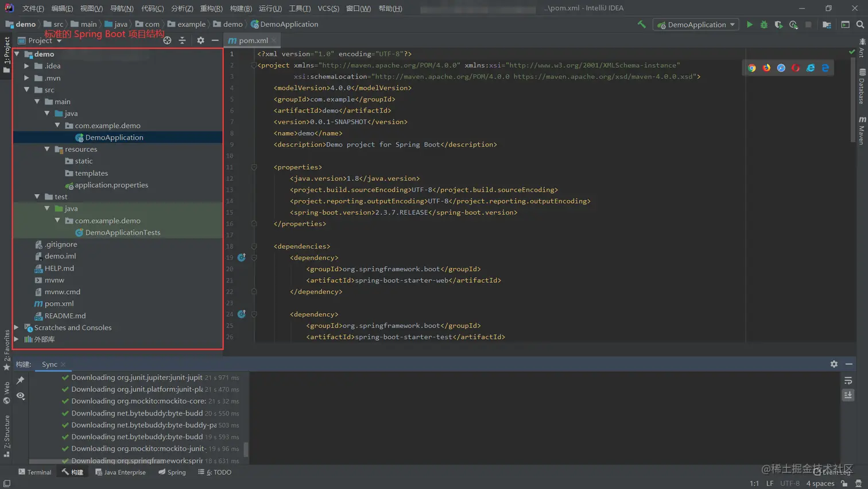This screenshot has height=489, width=868.
Task: Locate current file in the Project tree
Action: tap(167, 40)
